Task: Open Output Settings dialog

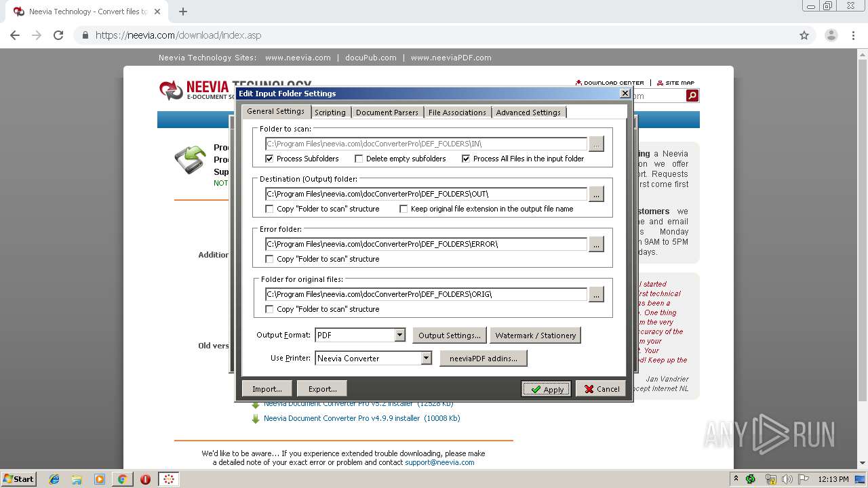Action: 450,335
